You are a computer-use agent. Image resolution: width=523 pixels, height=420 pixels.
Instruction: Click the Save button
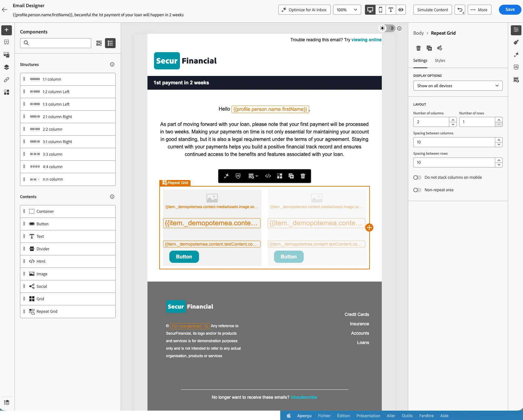click(x=510, y=10)
